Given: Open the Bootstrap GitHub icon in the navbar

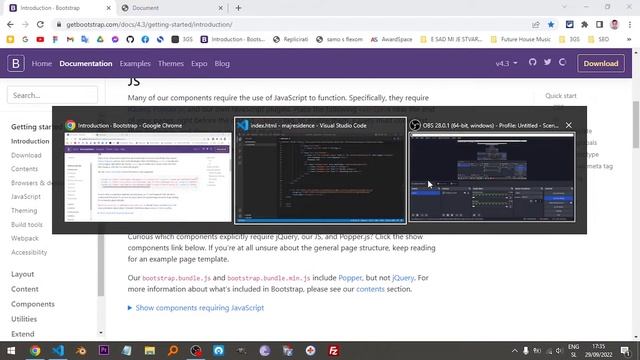Looking at the screenshot, I should coord(532,62).
